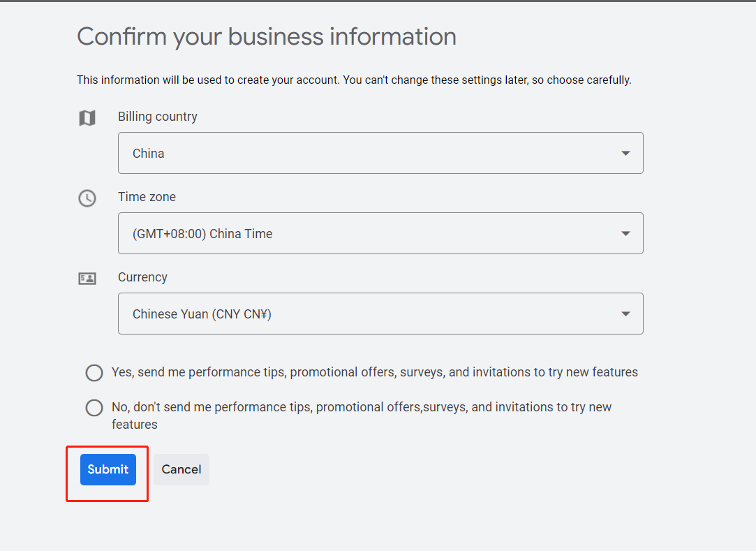
Task: Click the Cancel button
Action: pos(181,469)
